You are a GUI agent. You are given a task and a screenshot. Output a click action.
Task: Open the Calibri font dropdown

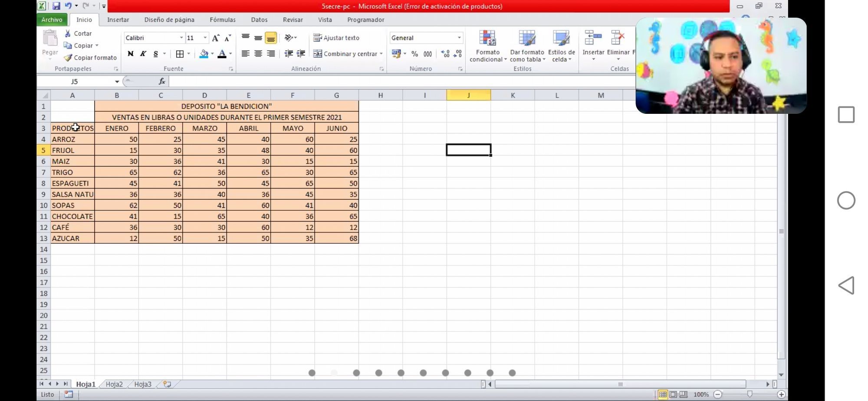[x=181, y=38]
